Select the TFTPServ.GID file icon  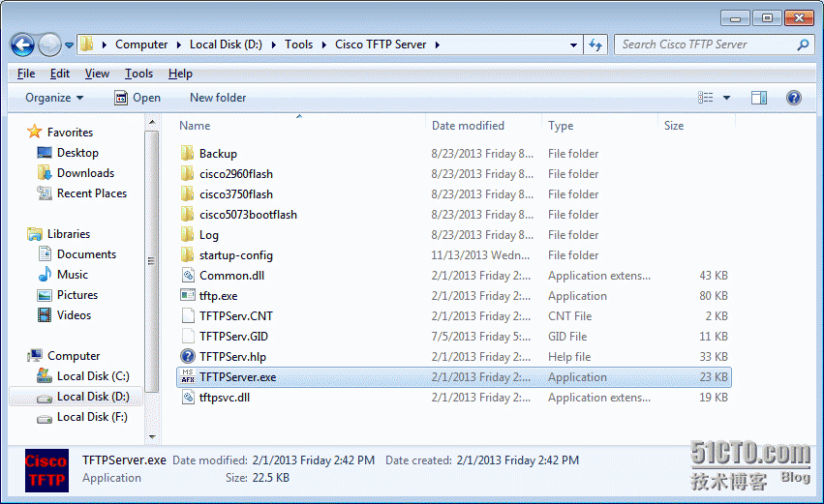click(188, 336)
